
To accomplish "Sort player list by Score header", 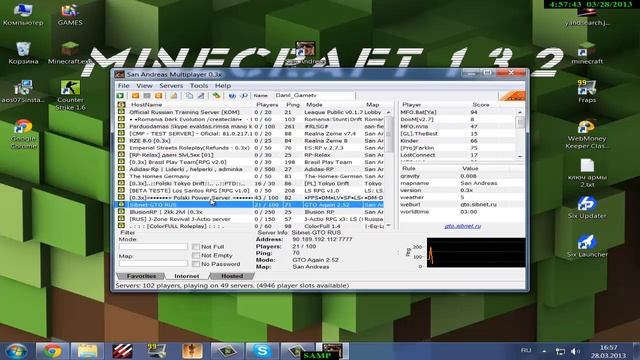I will click(481, 105).
